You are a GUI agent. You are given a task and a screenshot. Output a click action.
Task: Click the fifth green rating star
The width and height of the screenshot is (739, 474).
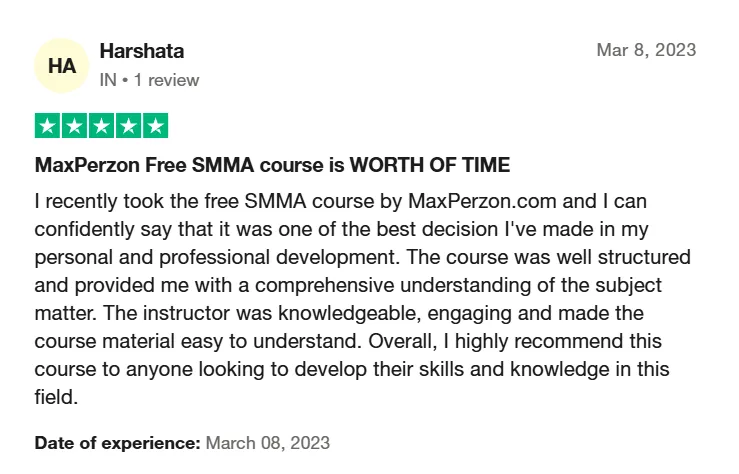[156, 126]
